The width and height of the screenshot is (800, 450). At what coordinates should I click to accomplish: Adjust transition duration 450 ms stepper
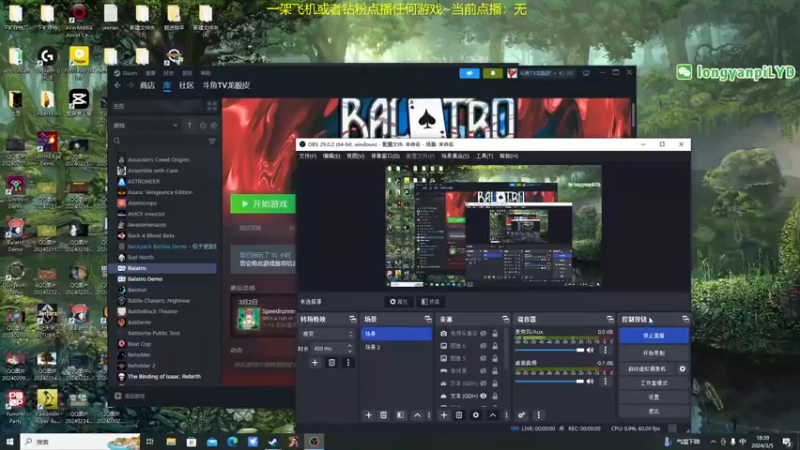click(349, 348)
